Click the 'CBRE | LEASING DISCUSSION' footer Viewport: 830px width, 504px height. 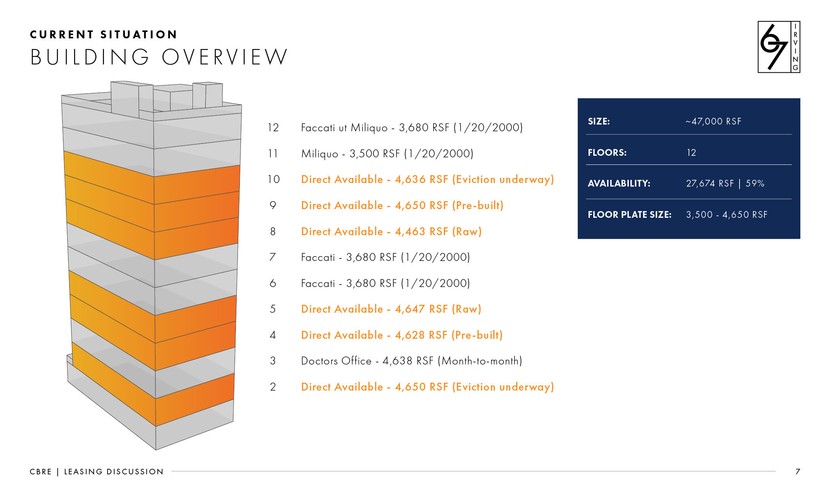(96, 472)
